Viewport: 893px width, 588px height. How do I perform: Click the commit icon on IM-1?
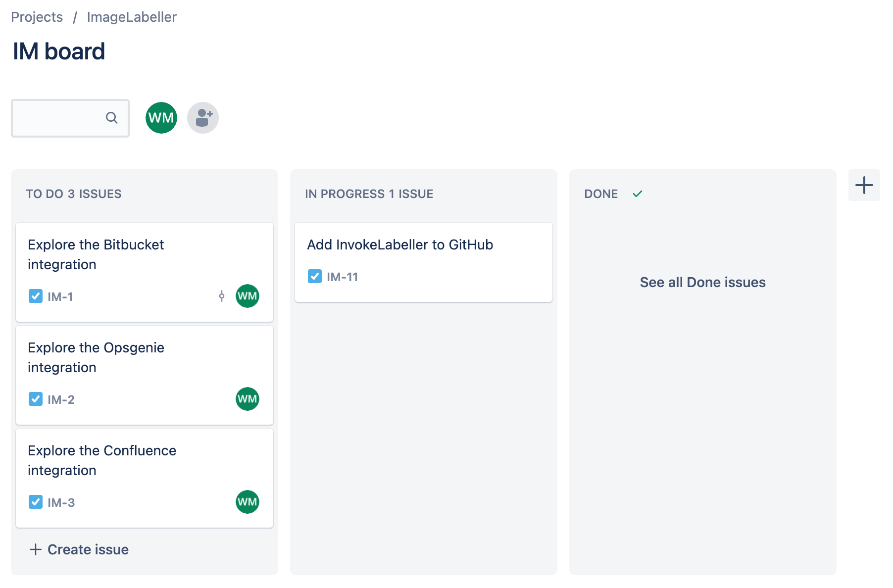pos(222,296)
